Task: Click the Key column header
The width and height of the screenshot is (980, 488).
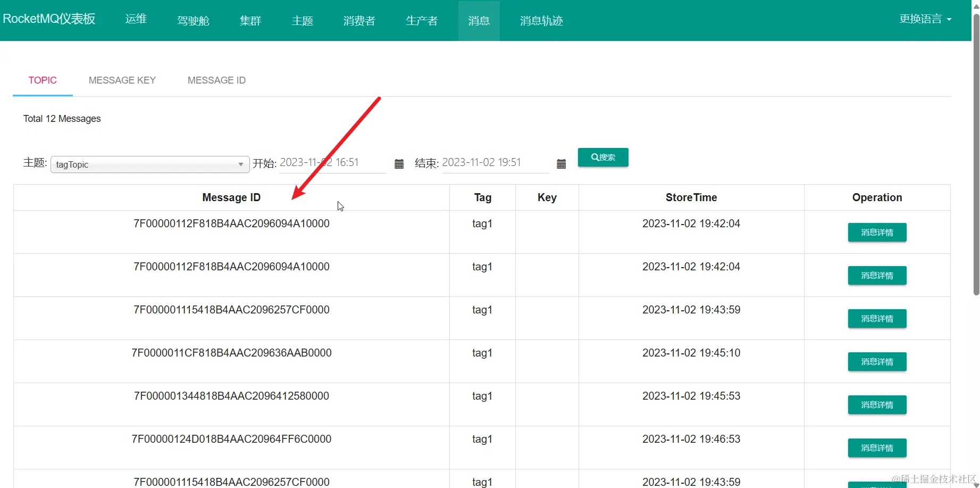Action: point(547,197)
